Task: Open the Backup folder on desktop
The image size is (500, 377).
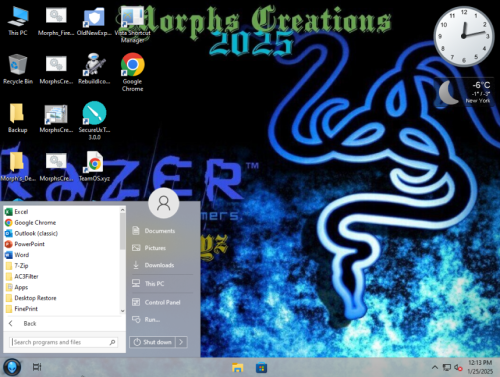Action: point(17,118)
